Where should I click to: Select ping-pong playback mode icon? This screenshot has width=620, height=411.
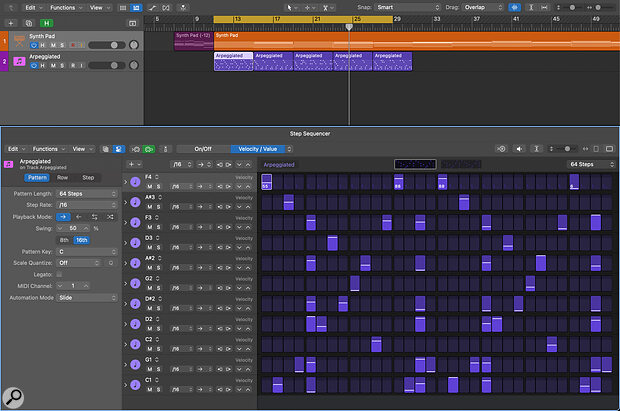pyautogui.click(x=95, y=217)
